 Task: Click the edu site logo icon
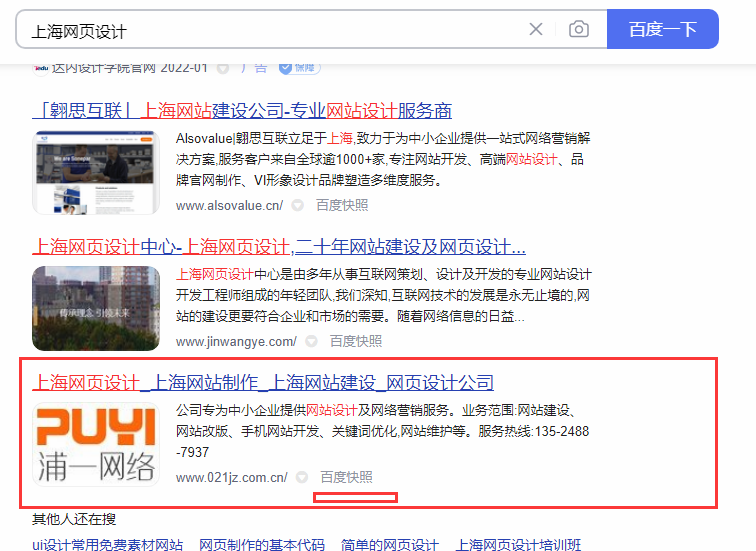[x=40, y=68]
